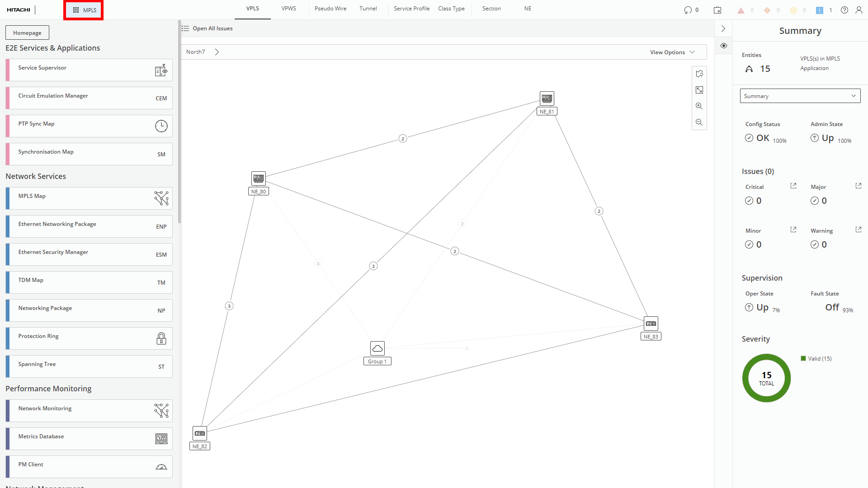868x488 pixels.
Task: Collapse the Summary side panel chevron
Action: pos(723,28)
